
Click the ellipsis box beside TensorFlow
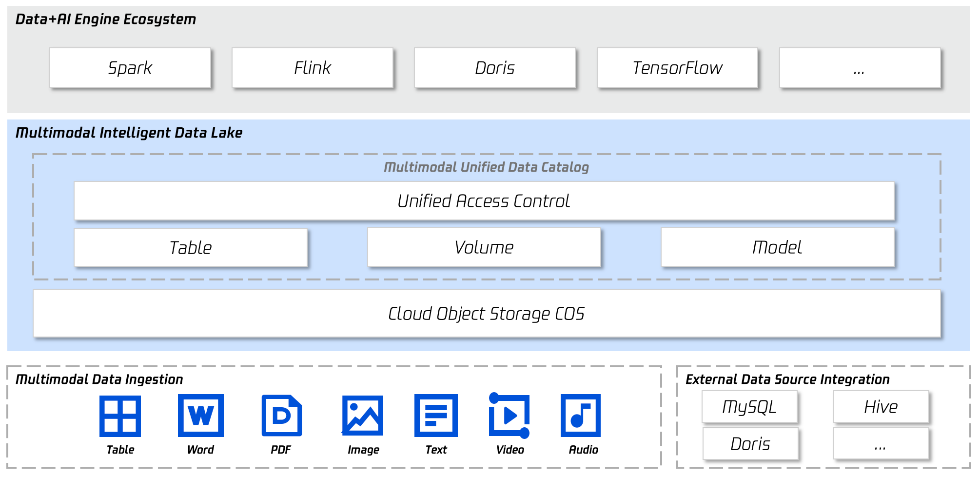pyautogui.click(x=860, y=68)
